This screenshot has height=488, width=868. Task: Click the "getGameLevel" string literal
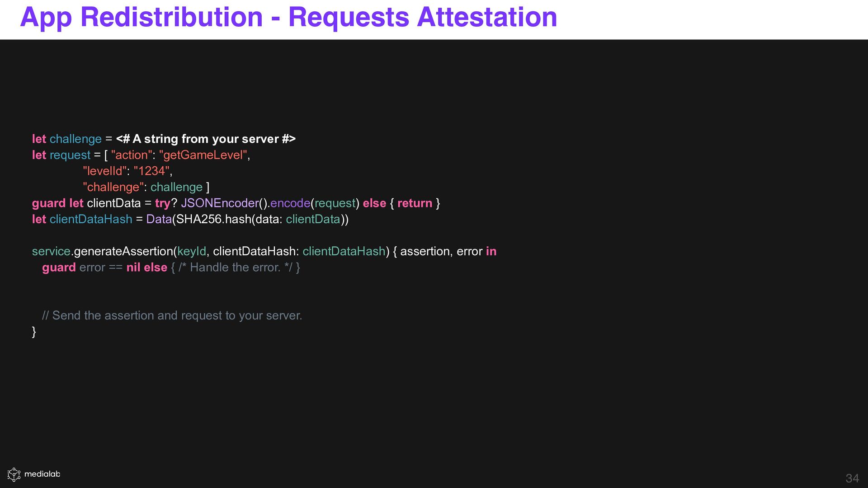(203, 155)
